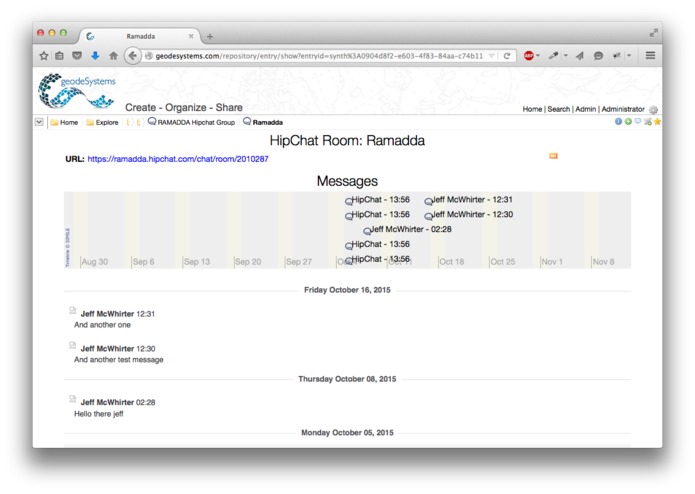Click entry icon beside 12:30 message
The image size is (695, 494).
73,345
